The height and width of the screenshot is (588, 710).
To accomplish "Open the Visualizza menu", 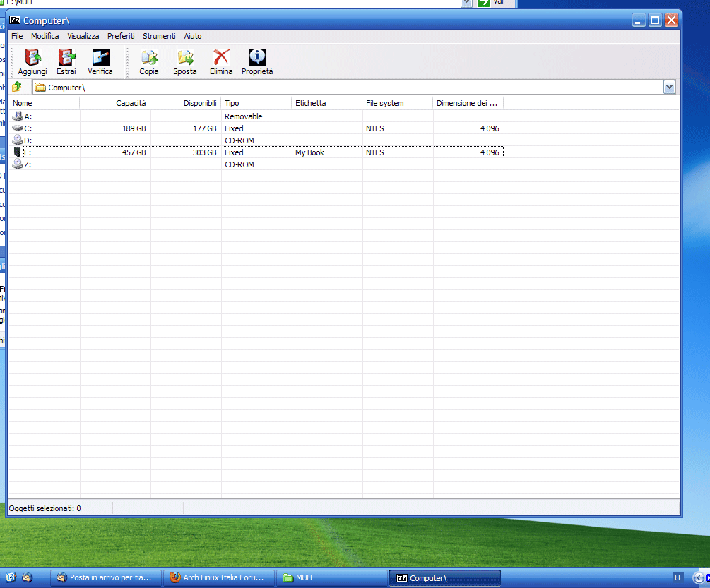I will tap(83, 36).
